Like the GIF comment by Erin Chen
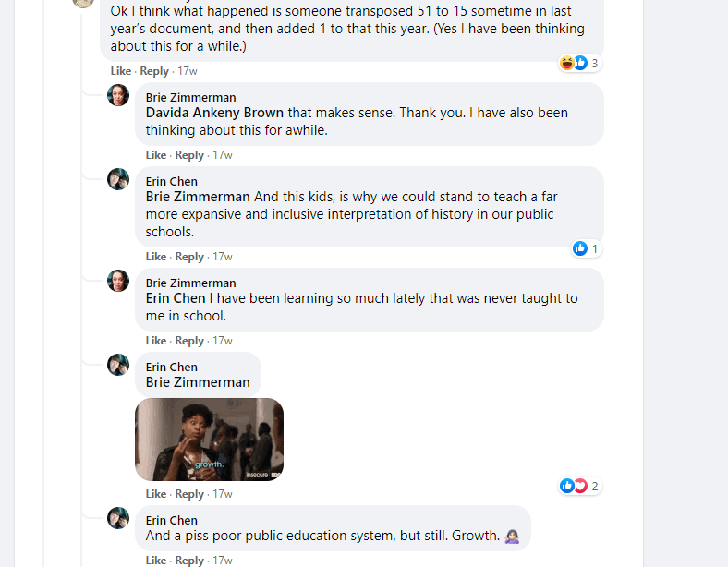Screen dimensions: 728x567 tap(155, 494)
